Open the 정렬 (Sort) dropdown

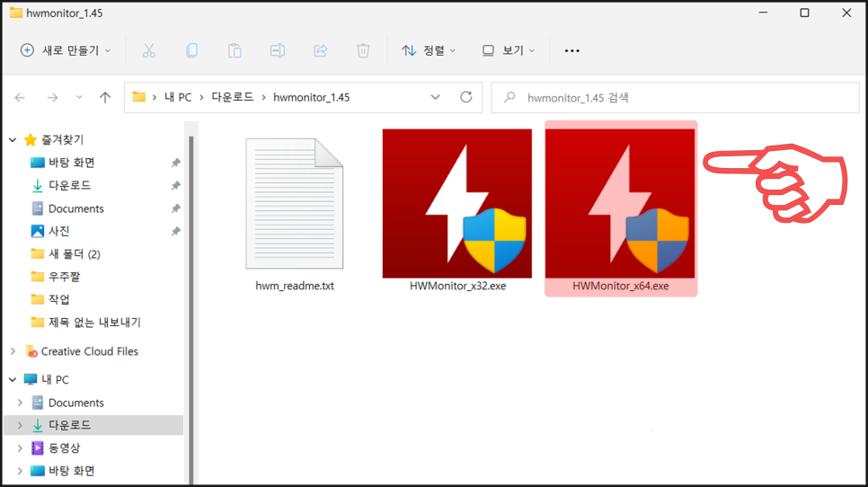pos(429,50)
